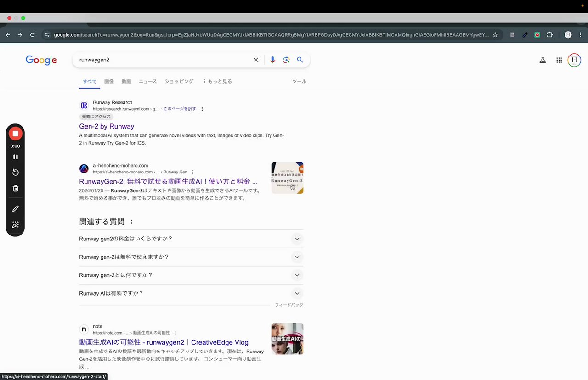The height and width of the screenshot is (380, 588).
Task: Go to Google home via logo
Action: (41, 60)
